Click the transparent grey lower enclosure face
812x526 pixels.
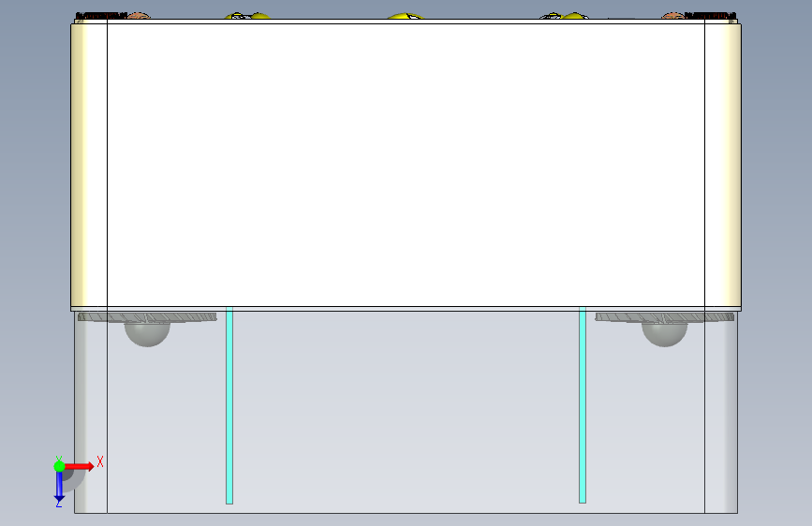(x=406, y=412)
